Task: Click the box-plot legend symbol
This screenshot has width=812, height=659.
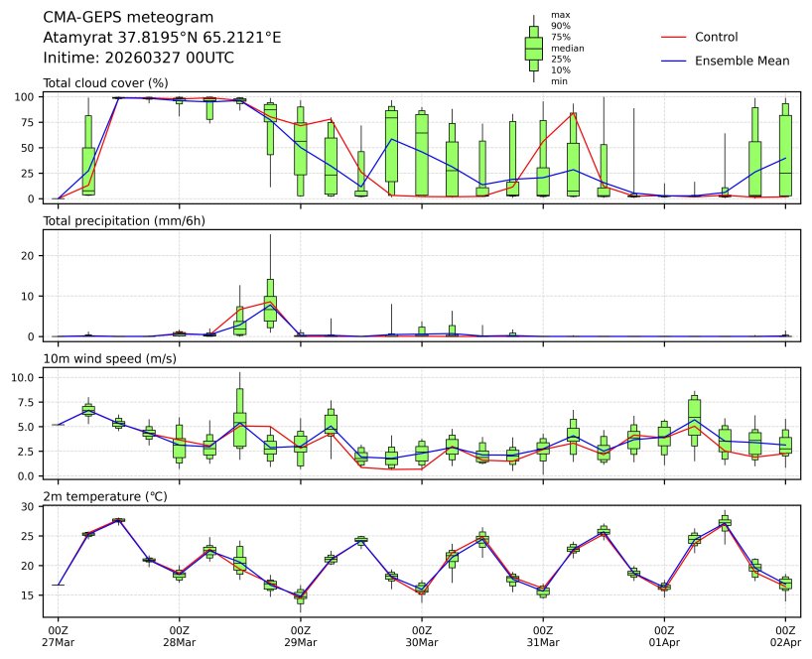Action: pyautogui.click(x=533, y=48)
